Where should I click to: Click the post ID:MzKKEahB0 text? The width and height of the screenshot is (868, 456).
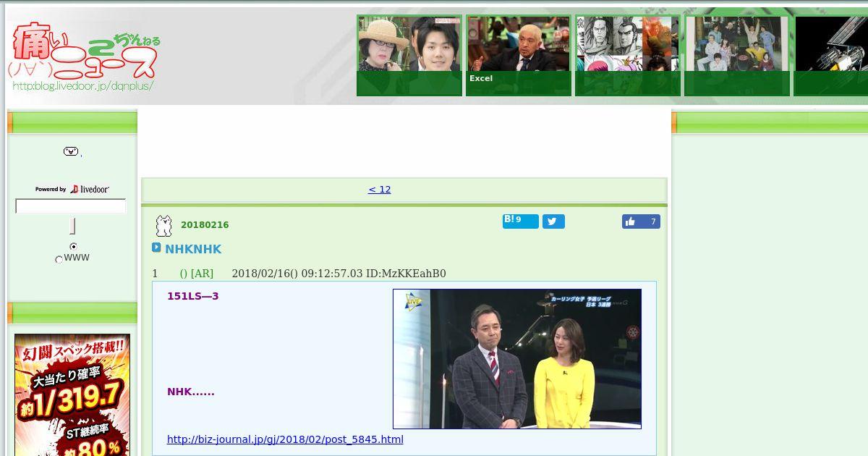click(407, 274)
